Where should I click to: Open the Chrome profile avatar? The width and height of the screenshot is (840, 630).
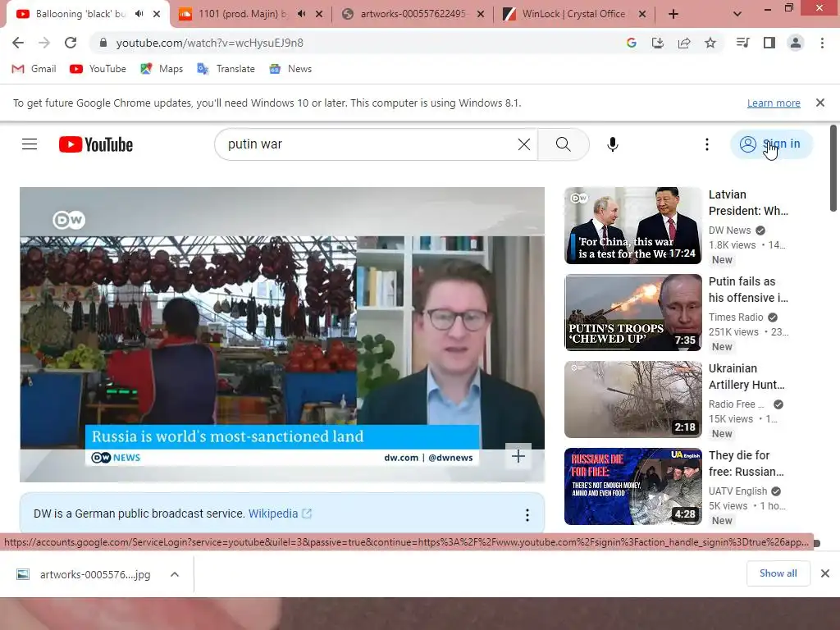(796, 43)
